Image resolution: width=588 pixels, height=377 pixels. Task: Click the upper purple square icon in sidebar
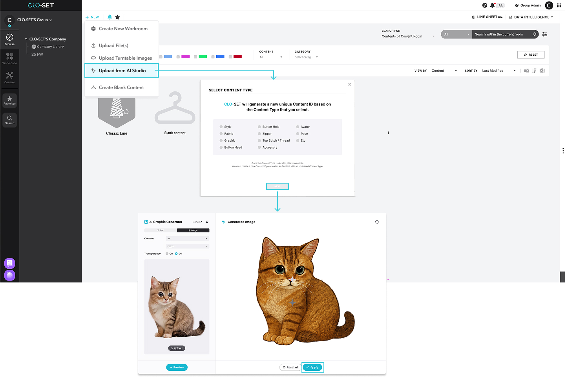click(x=9, y=263)
